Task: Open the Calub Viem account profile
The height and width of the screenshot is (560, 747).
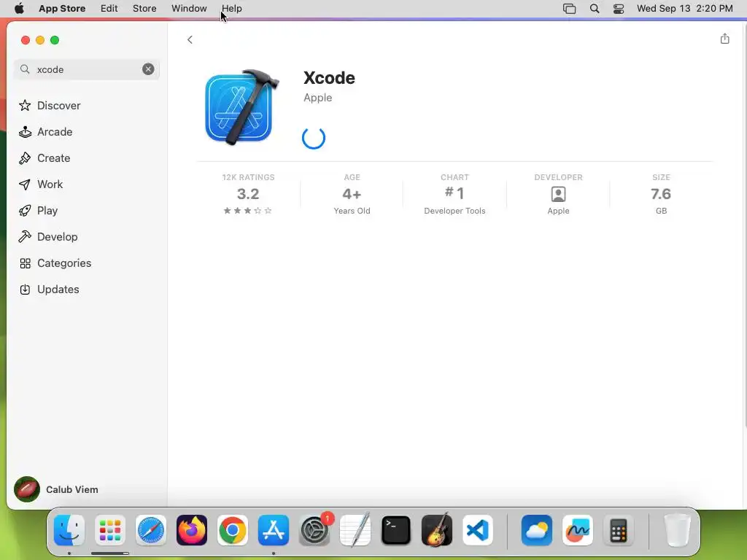Action: [x=56, y=489]
